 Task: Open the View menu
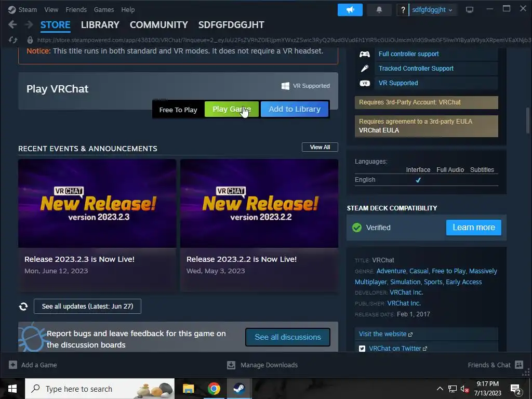coord(51,9)
